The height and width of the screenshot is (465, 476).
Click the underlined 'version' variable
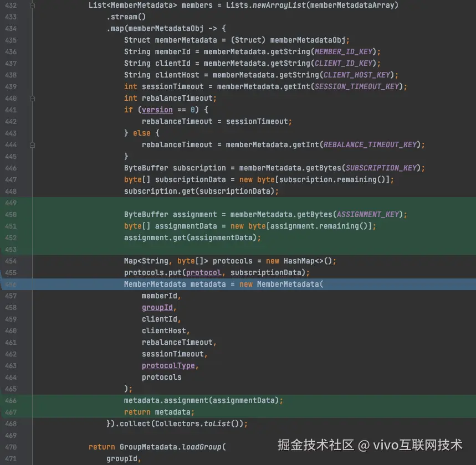point(157,110)
